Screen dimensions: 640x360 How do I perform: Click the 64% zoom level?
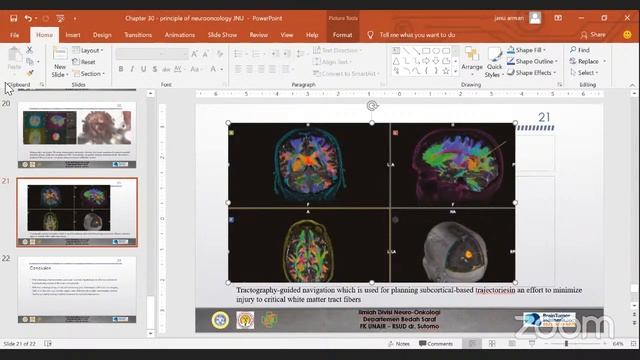[x=618, y=344]
